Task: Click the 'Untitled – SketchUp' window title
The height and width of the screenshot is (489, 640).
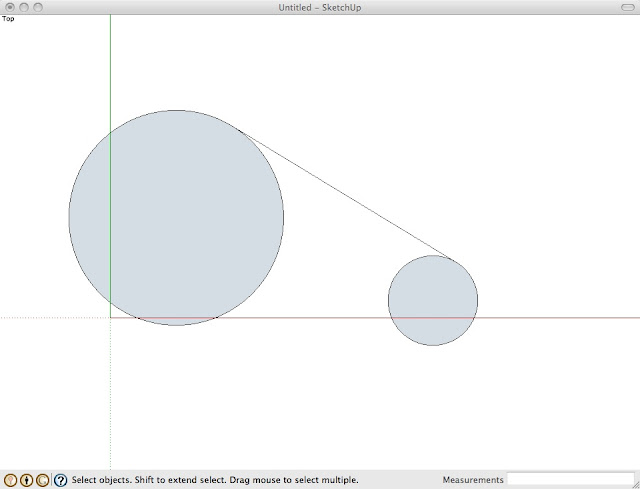Action: click(320, 7)
